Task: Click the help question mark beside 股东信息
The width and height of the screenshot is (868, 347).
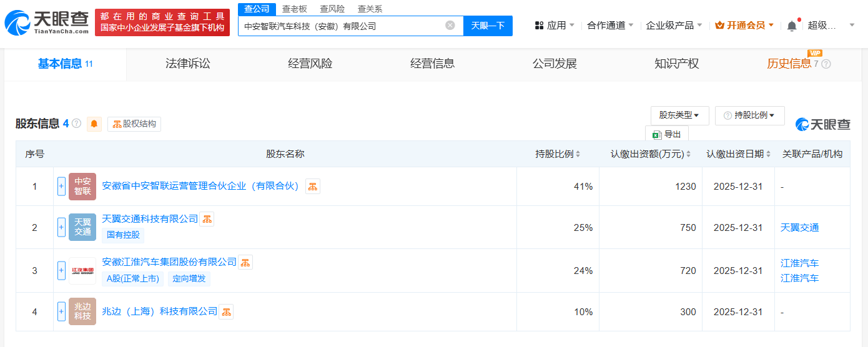Action: 77,124
